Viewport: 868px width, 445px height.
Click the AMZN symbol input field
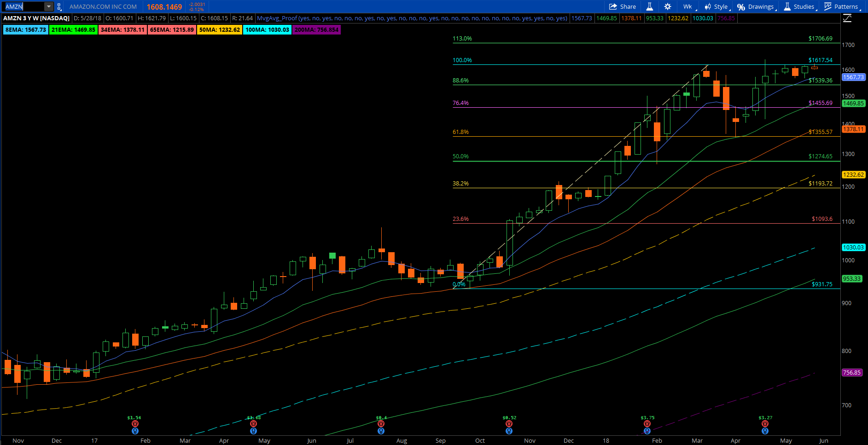(24, 6)
